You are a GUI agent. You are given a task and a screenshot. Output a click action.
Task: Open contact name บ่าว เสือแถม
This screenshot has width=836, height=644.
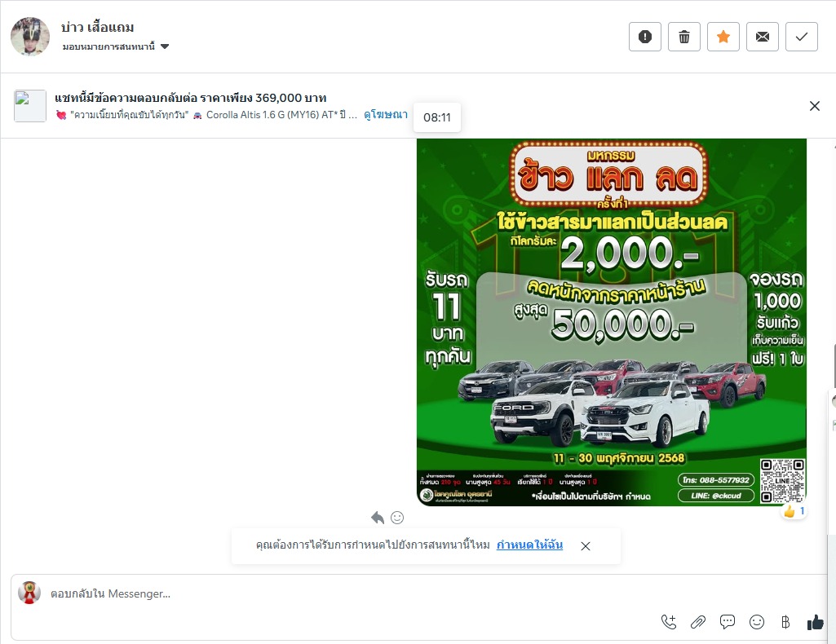(x=98, y=27)
